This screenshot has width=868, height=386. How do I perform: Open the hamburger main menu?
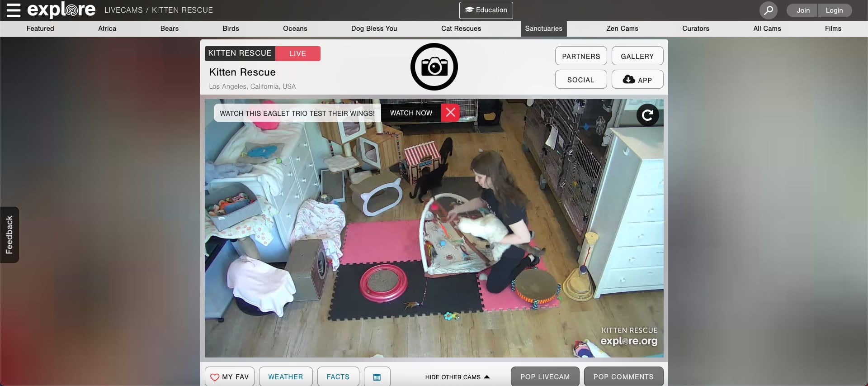point(14,10)
